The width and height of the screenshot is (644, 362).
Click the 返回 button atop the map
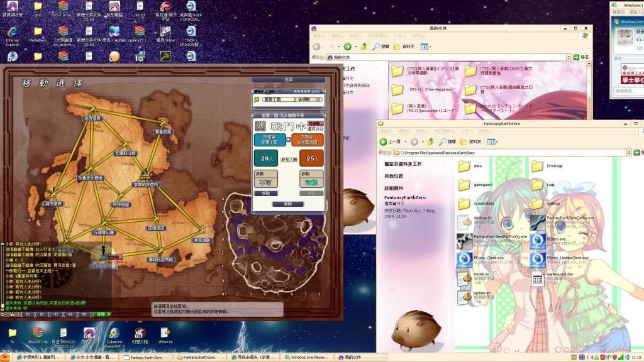point(288,80)
